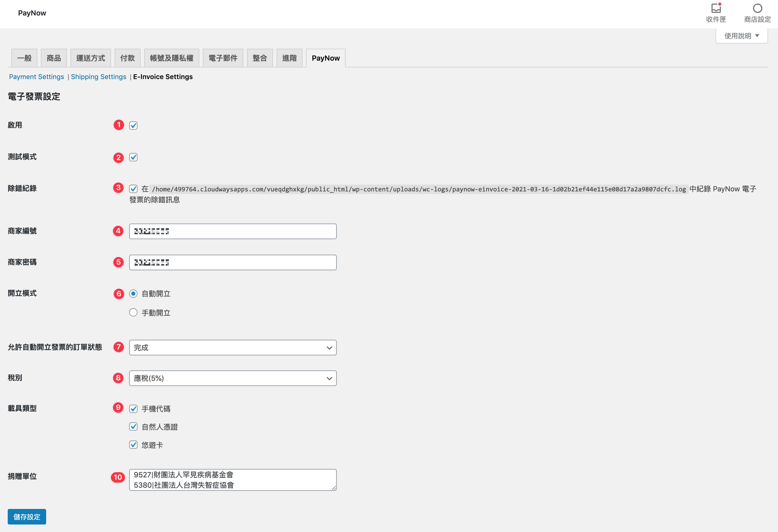Click the 儲存設定 save button

[x=27, y=517]
